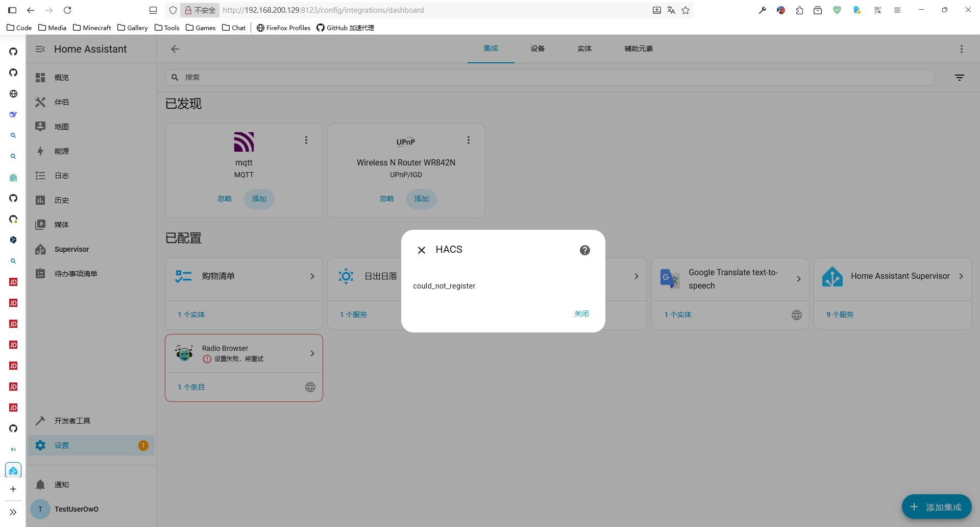Open 历史 history in sidebar
This screenshot has width=980, height=527.
[91, 200]
